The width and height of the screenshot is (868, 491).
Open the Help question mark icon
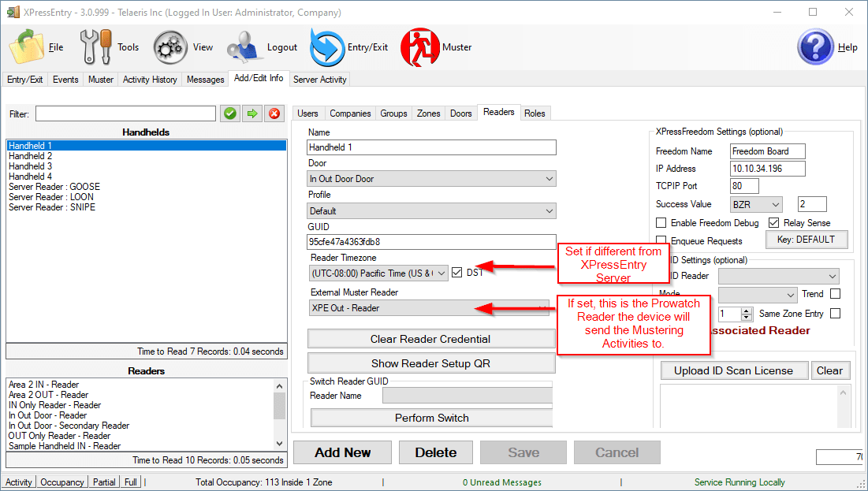click(815, 47)
